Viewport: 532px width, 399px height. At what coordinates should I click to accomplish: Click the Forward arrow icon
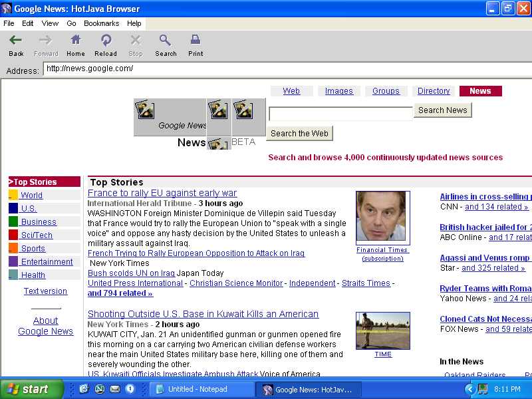[x=46, y=41]
